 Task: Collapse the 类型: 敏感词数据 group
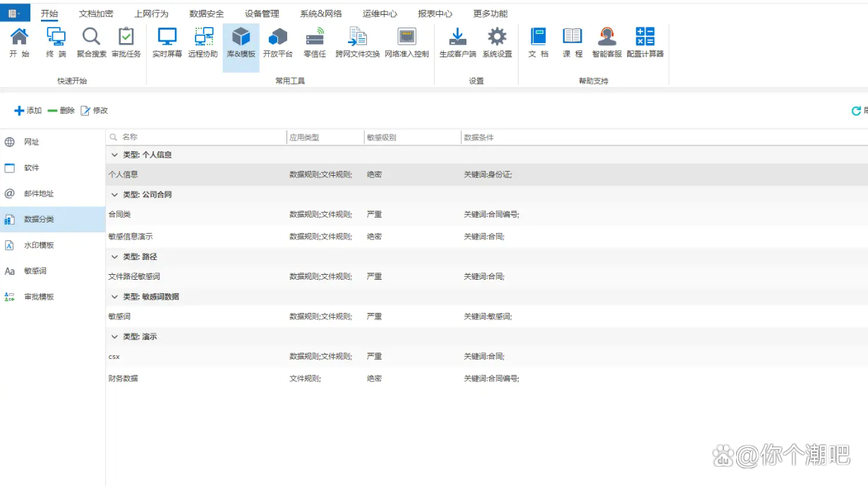pos(115,297)
